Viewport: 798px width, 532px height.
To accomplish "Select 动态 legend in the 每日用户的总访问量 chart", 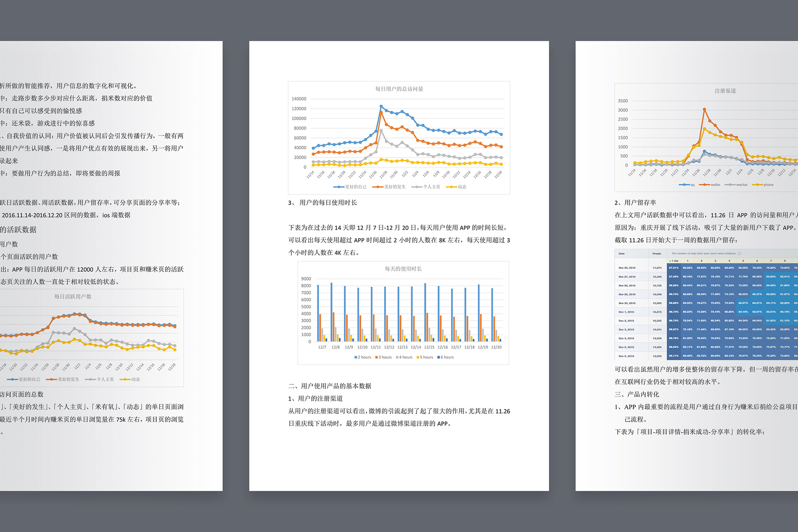I will [x=456, y=187].
